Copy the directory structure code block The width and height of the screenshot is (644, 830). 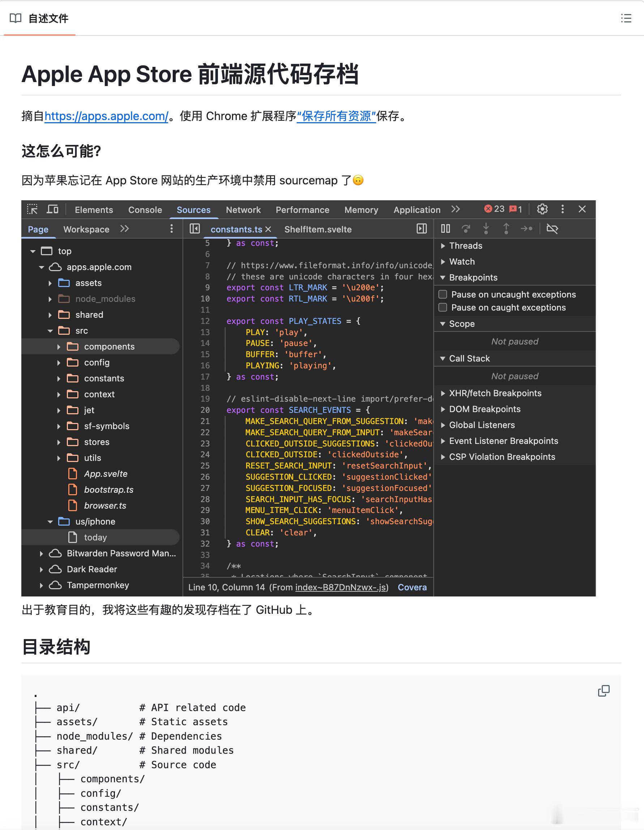click(604, 691)
